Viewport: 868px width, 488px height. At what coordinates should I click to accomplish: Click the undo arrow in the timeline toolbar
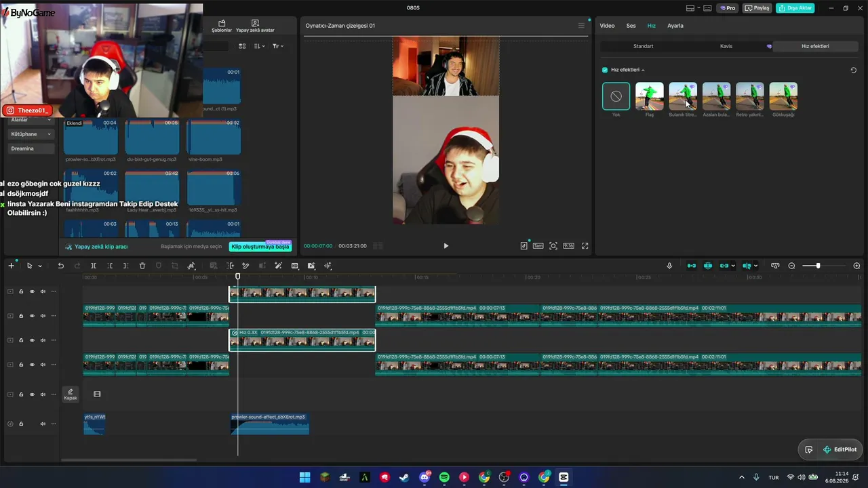pyautogui.click(x=60, y=266)
